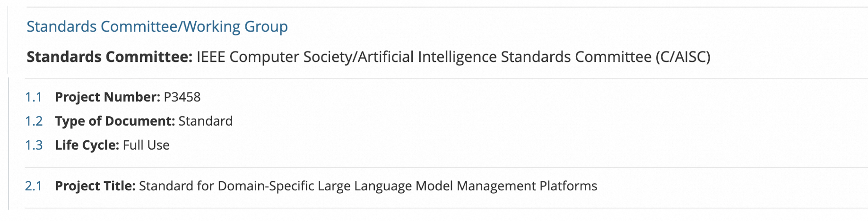Click the phrase IEEE Computer Society

tap(275, 57)
